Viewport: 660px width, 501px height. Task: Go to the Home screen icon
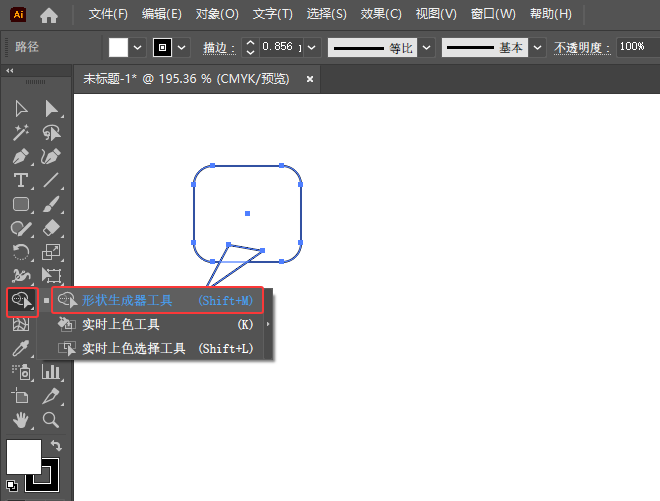49,15
